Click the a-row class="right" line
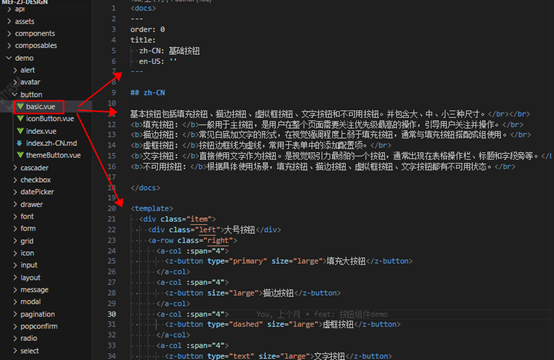 (x=193, y=240)
